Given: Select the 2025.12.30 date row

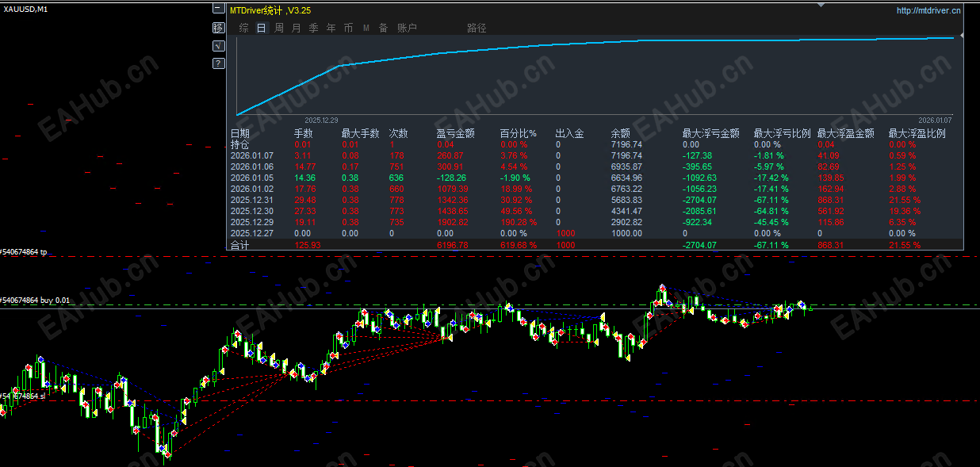Looking at the screenshot, I should (x=251, y=212).
